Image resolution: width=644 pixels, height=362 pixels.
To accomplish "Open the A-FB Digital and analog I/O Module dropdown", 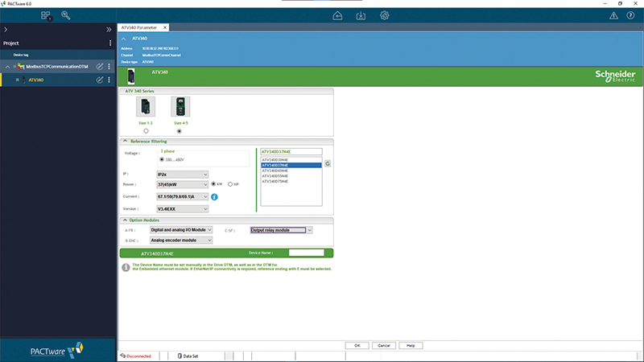I will coord(181,230).
